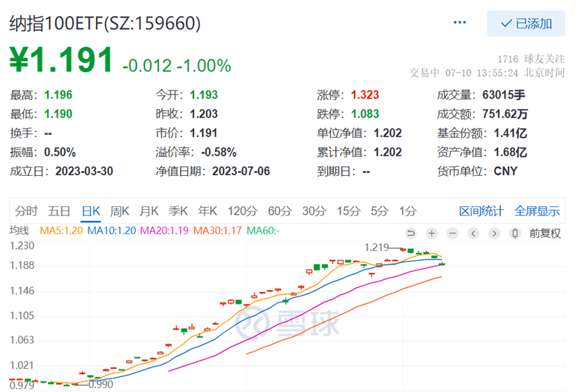578x392 pixels.
Task: Click the MA60:- indicator label
Action: [x=263, y=231]
